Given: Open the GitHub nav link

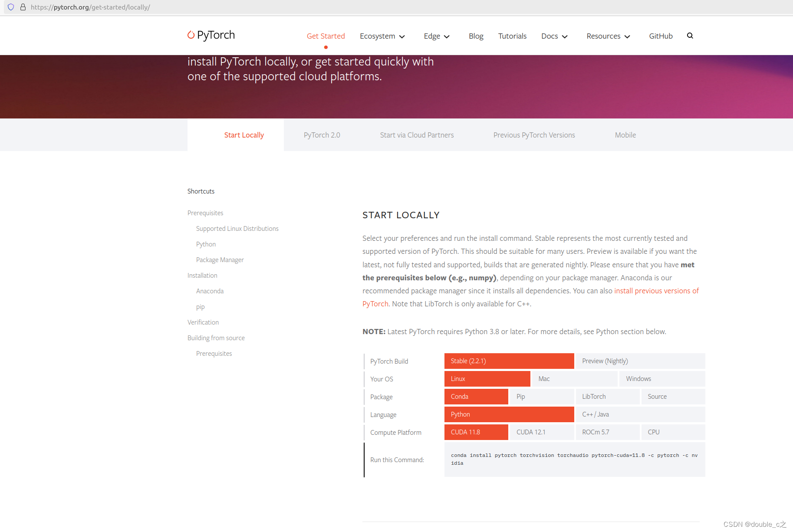Looking at the screenshot, I should point(661,36).
